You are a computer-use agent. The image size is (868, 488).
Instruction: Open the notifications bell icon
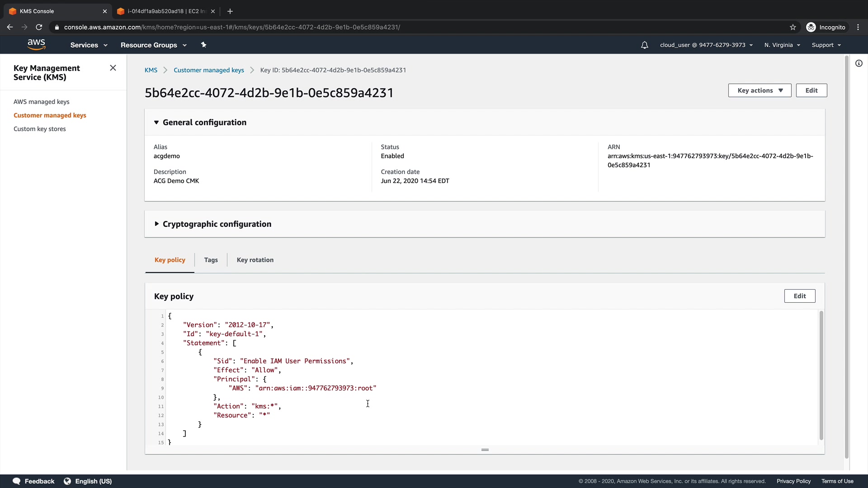click(644, 45)
